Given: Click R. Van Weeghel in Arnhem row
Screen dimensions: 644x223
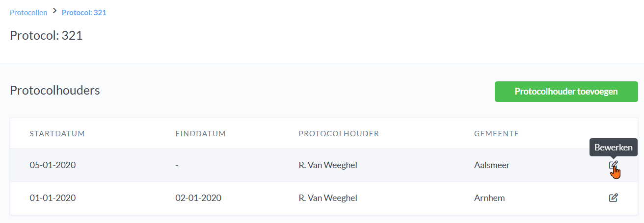Looking at the screenshot, I should [327, 198].
